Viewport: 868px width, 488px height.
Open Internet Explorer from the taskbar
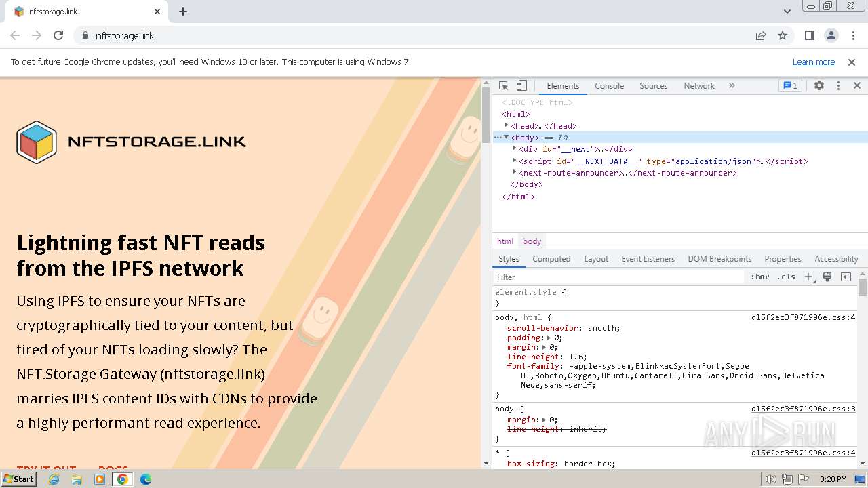click(54, 479)
